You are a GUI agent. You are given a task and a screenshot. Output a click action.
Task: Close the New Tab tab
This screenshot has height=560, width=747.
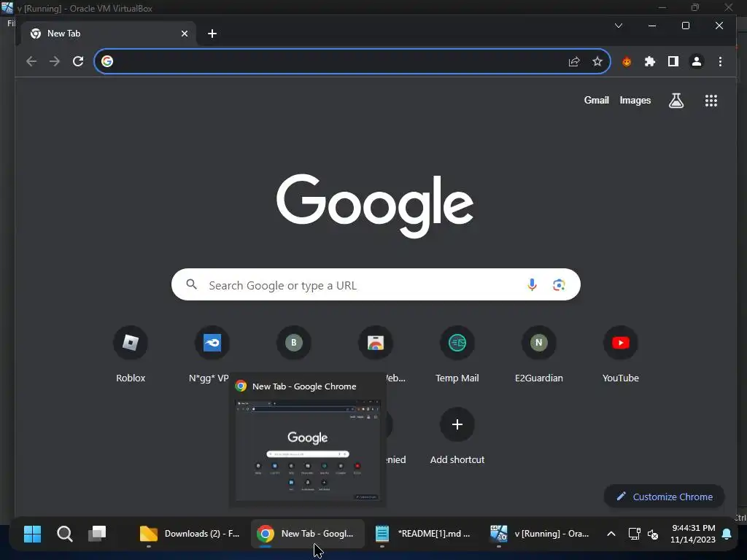[x=185, y=34]
